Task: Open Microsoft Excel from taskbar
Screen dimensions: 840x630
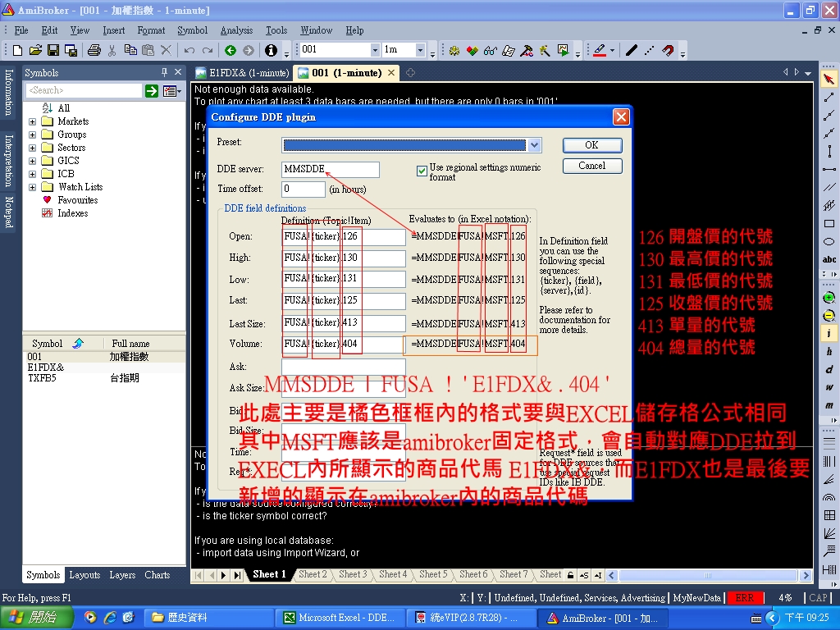Action: tap(340, 618)
